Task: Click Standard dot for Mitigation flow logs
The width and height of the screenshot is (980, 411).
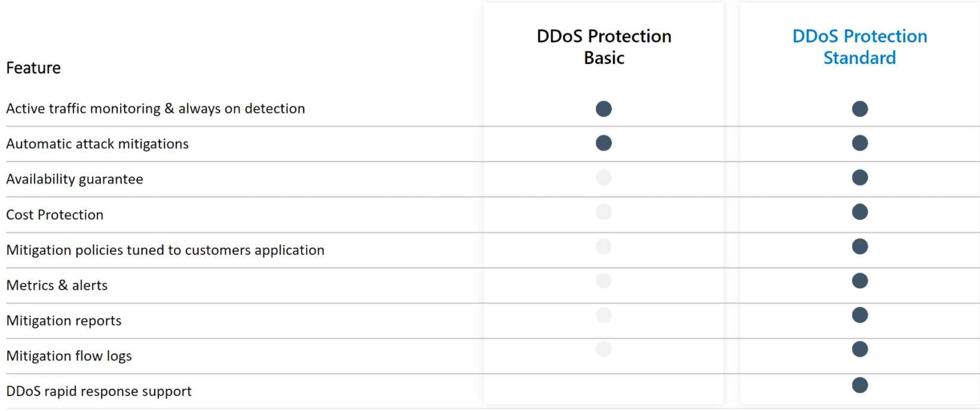Action: 859,349
